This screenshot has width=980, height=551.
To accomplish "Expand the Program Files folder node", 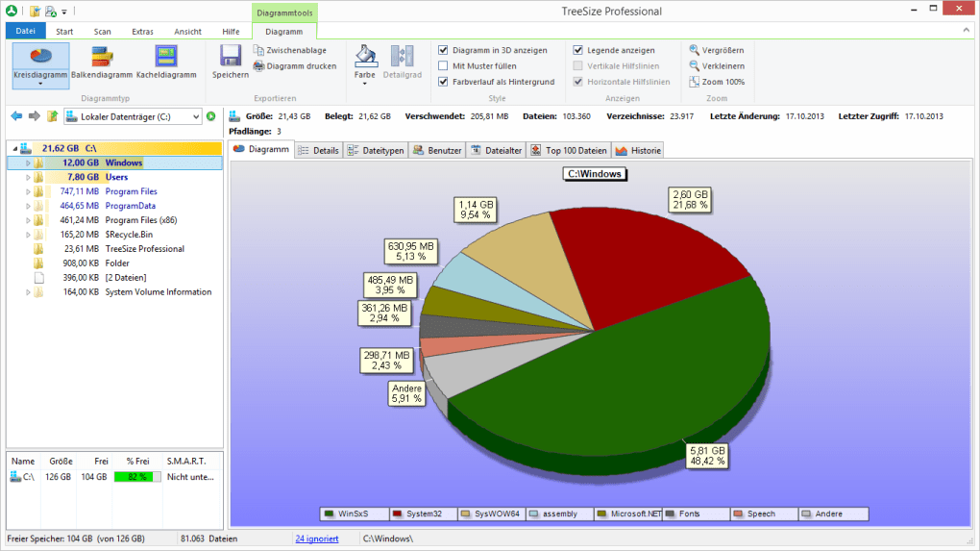I will click(28, 191).
